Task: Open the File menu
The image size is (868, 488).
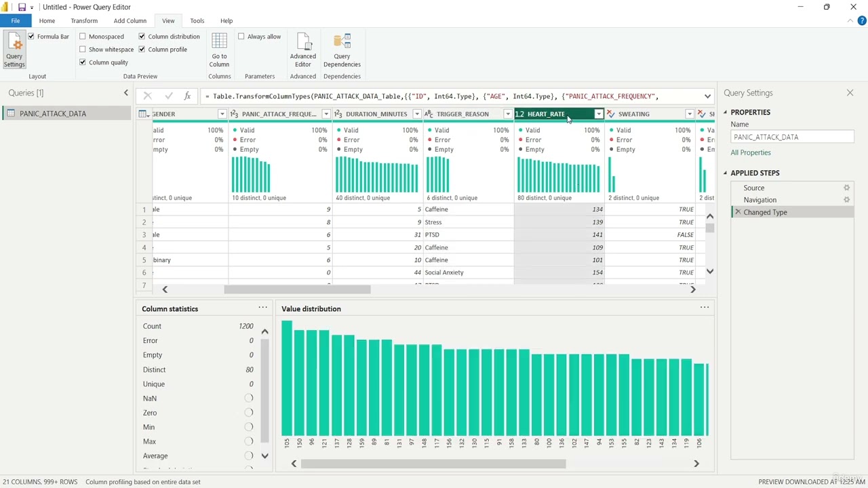Action: click(x=16, y=21)
